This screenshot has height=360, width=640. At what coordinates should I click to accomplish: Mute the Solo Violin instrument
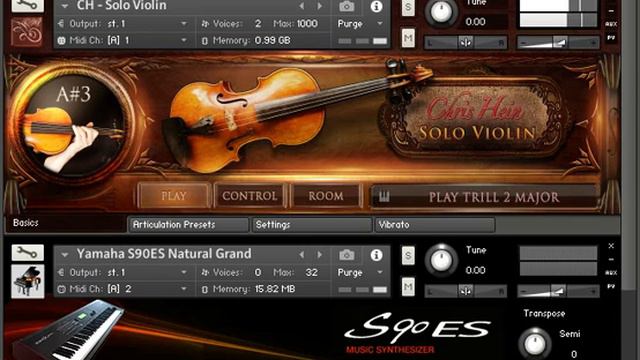coord(408,38)
